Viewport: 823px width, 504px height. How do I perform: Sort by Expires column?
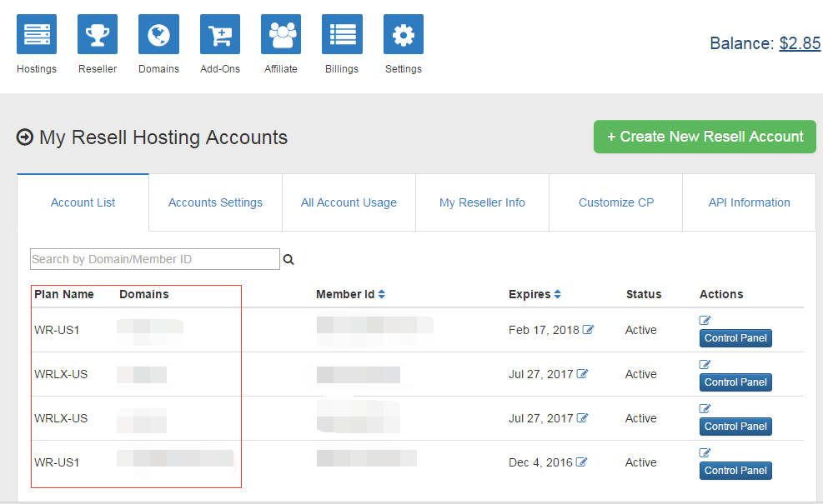coord(557,294)
